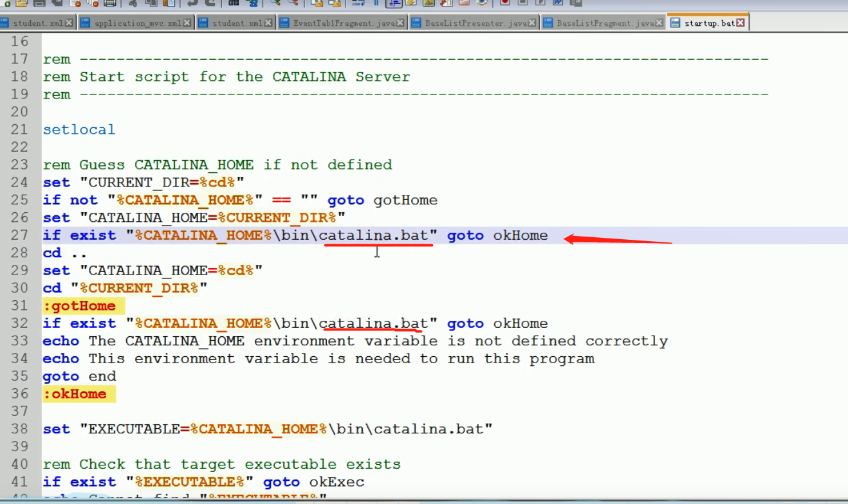
Task: Click 'echo The CATALINA_HOME environment variable' line 33
Action: coord(240,341)
